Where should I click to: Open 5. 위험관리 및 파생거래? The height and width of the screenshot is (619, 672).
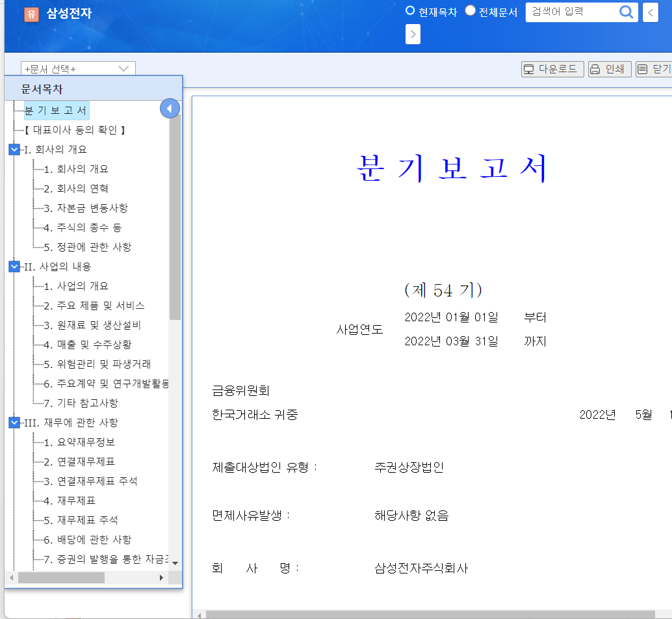pos(97,364)
